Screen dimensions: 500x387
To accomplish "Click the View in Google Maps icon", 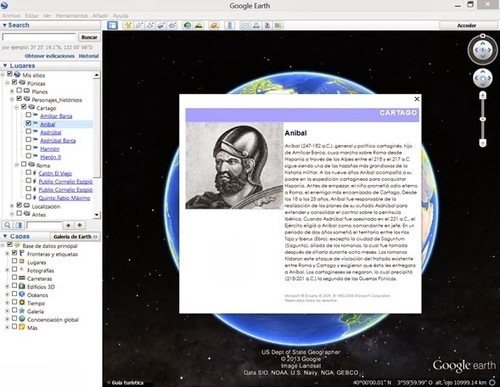I will 278,25.
